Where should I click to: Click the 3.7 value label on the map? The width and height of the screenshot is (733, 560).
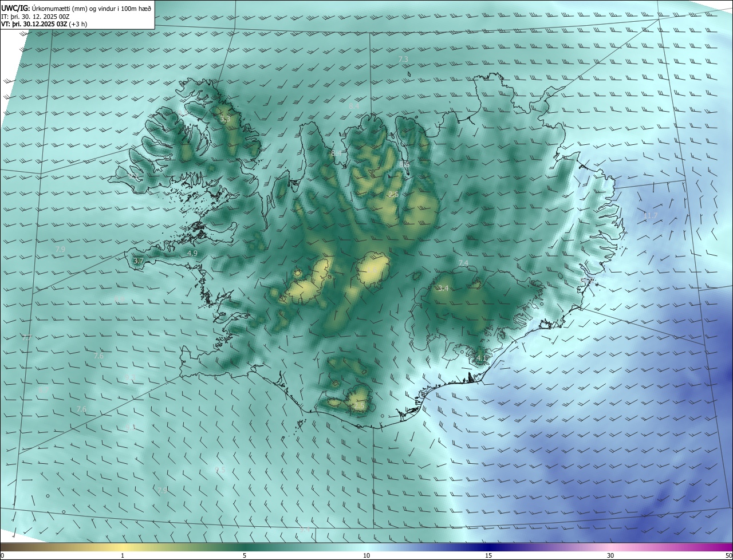pyautogui.click(x=138, y=261)
